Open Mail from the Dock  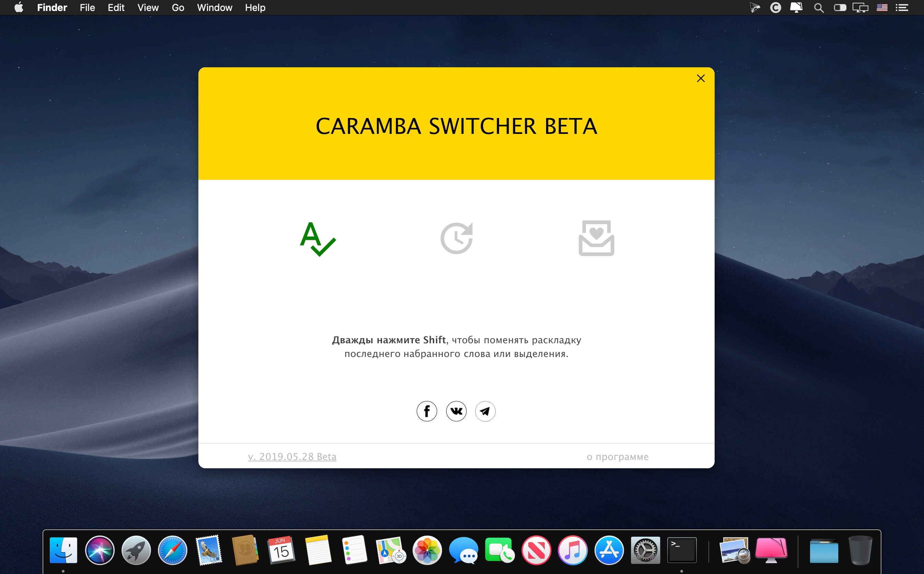pyautogui.click(x=208, y=550)
